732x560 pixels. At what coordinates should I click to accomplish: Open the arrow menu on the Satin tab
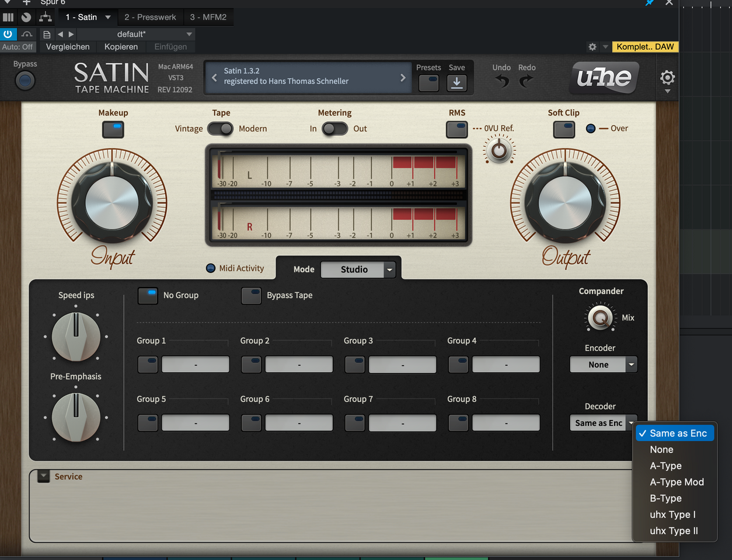(x=108, y=17)
